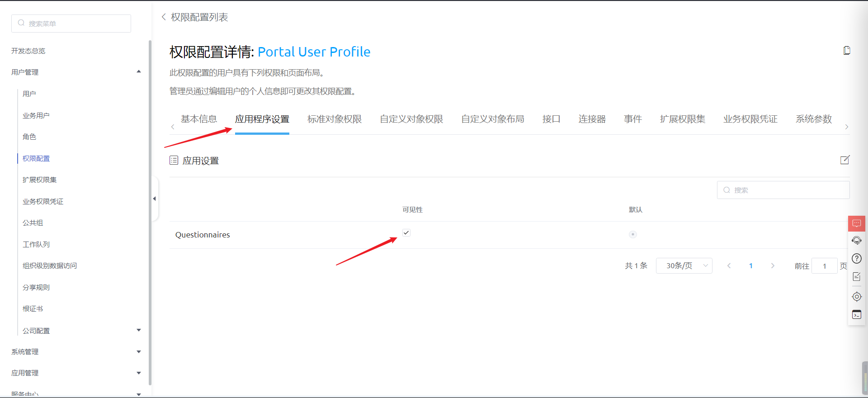The image size is (868, 398).
Task: Focus the 搜索 field above the table
Action: [783, 190]
